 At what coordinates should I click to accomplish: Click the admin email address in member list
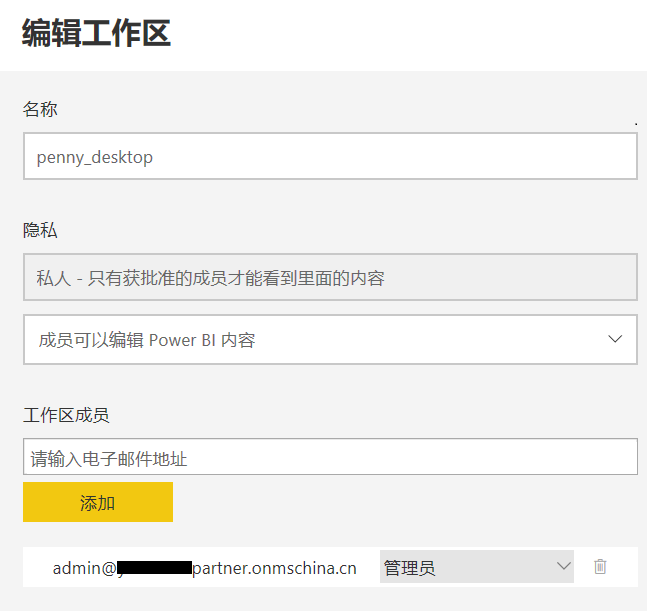[204, 568]
